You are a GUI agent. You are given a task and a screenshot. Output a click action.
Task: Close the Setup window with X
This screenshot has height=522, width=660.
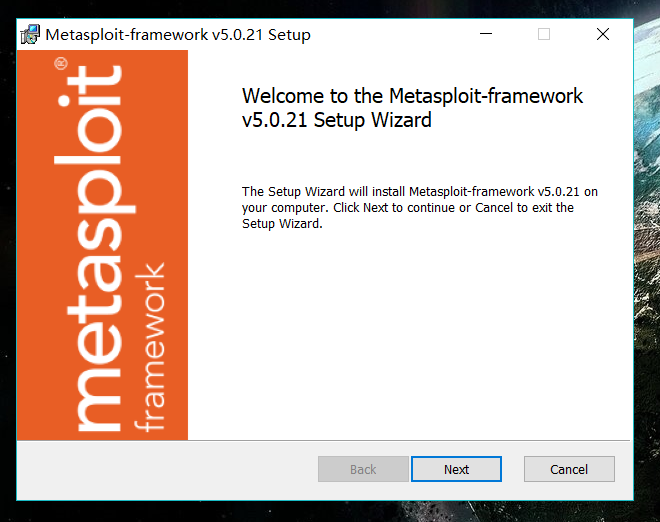coord(603,34)
